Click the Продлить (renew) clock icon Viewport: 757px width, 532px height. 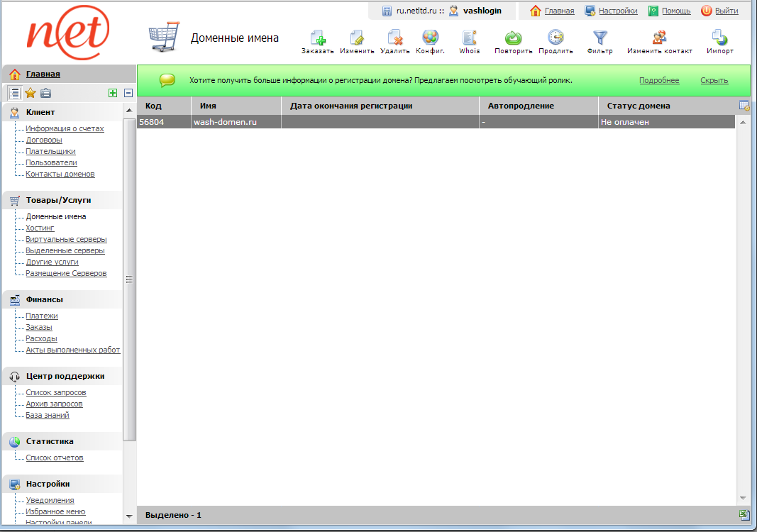[556, 38]
